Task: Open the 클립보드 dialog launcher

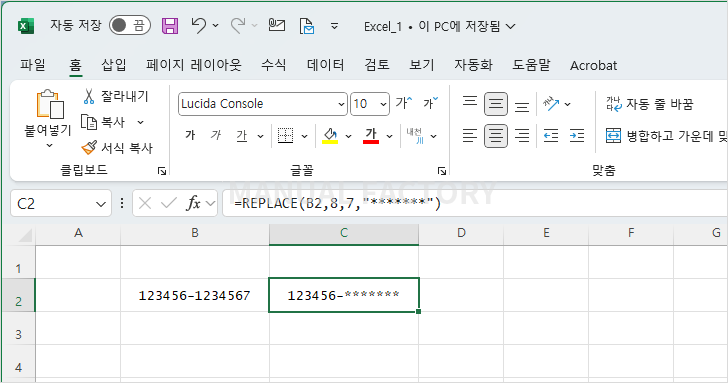Action: [x=162, y=171]
